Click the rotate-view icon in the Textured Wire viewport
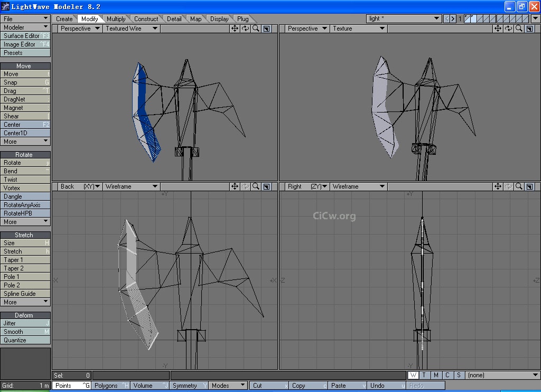The image size is (541, 392). (245, 29)
